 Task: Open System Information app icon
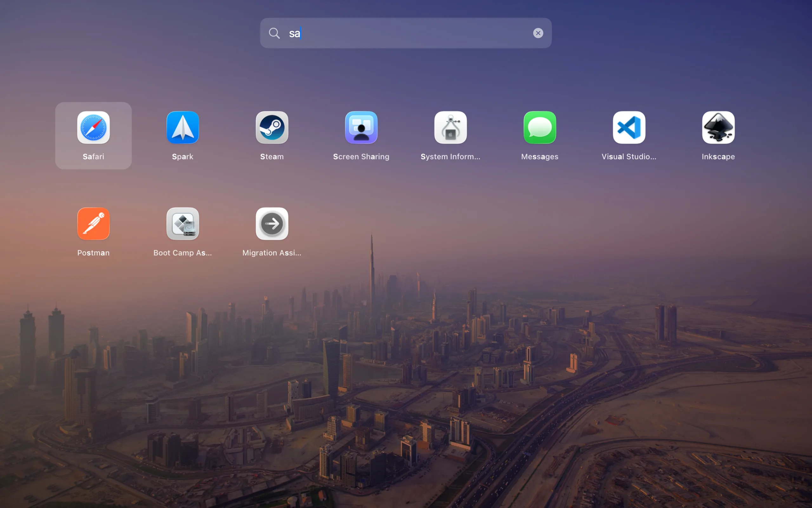tap(450, 128)
